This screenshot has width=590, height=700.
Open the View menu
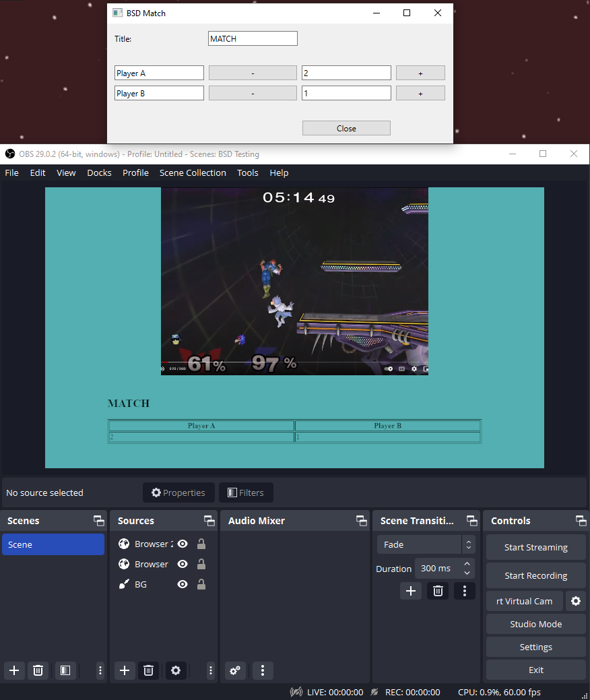66,172
